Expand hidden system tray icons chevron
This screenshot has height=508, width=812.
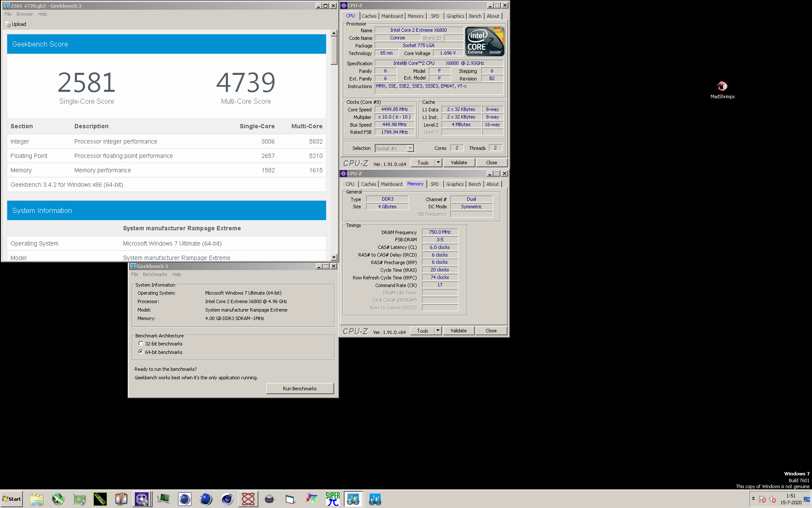pos(753,499)
